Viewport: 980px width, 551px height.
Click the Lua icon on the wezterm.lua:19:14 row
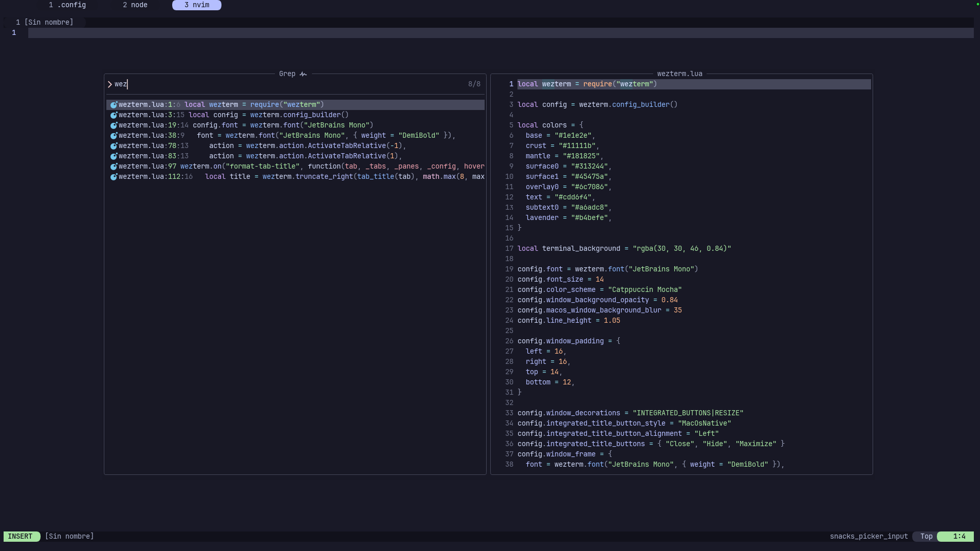[x=114, y=125]
